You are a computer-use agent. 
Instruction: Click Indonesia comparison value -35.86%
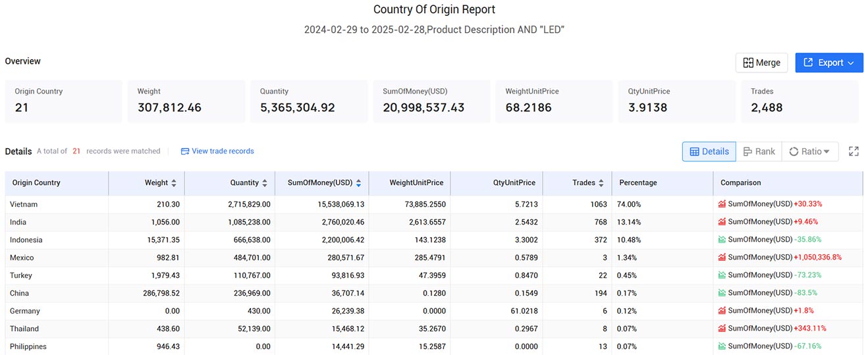coord(807,240)
